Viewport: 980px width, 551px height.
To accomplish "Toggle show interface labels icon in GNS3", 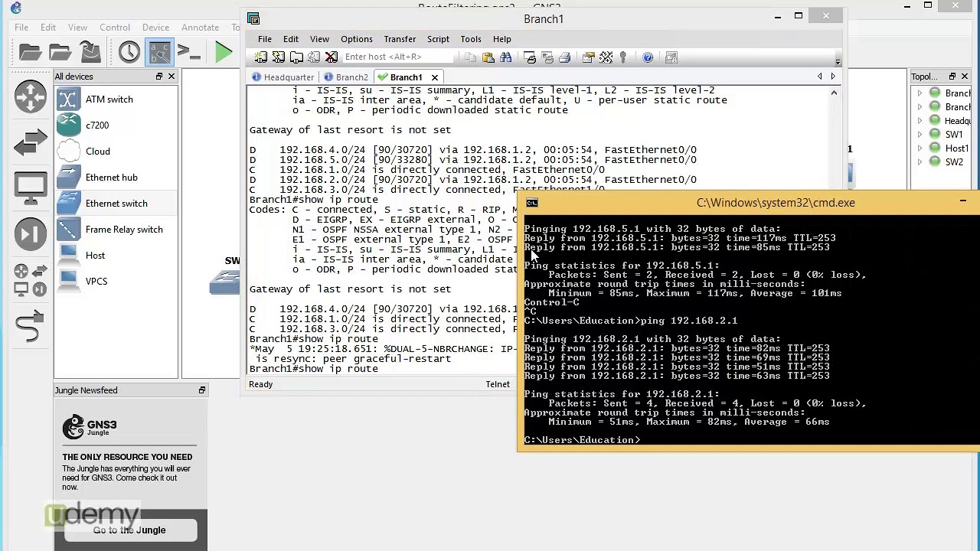I will click(x=159, y=52).
